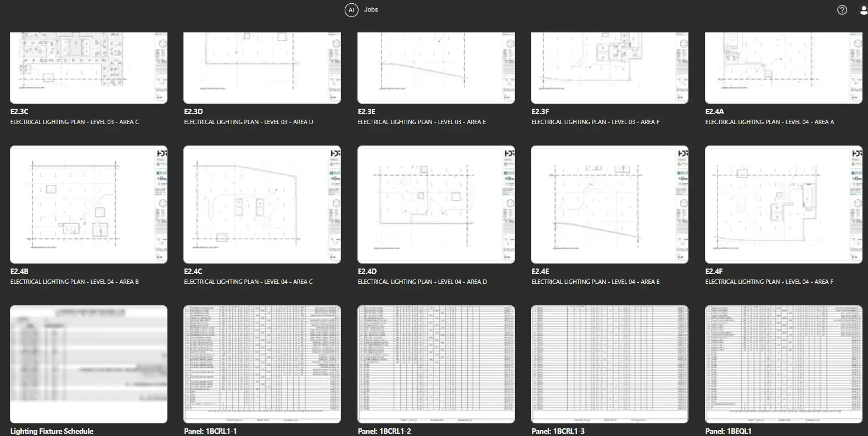Open the E2.3E Area E sheet thumbnail
The width and height of the screenshot is (868, 436).
coord(436,68)
